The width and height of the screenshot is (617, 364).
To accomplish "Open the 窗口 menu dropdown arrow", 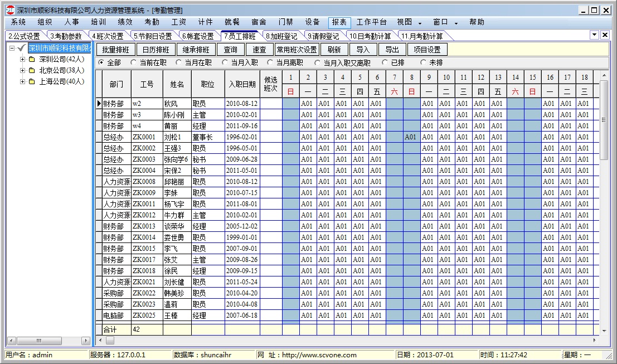I will tap(456, 23).
